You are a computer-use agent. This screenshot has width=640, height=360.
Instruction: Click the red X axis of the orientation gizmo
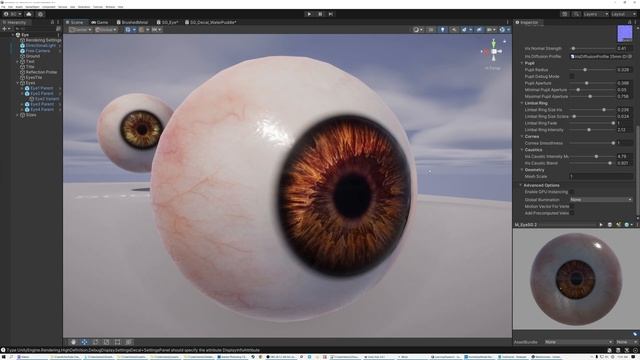tap(486, 52)
